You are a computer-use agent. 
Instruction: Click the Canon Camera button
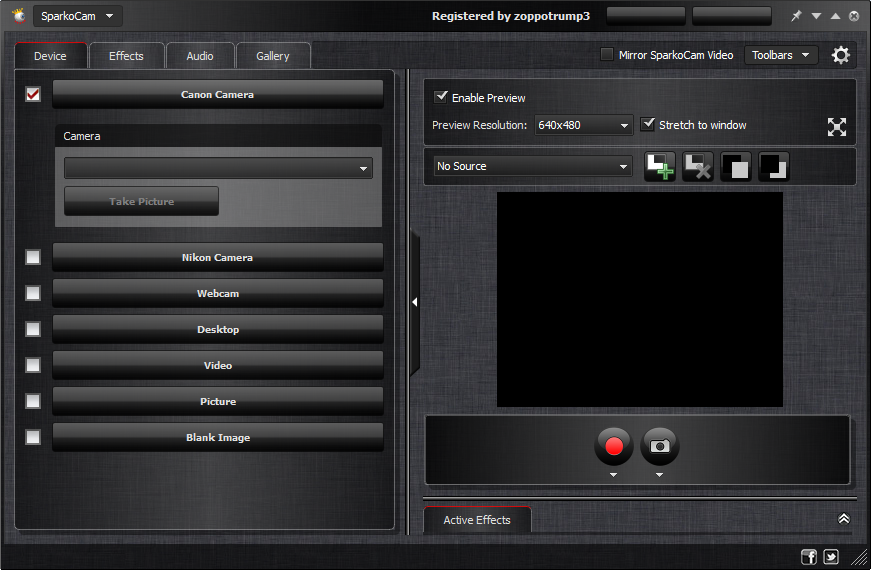tap(218, 94)
